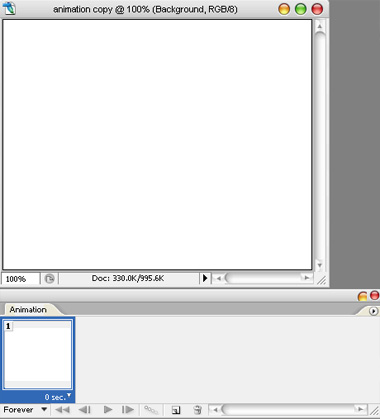Viewport: 380px width, 419px height.
Task: Click the document icon in the title bar
Action: [x=10, y=9]
